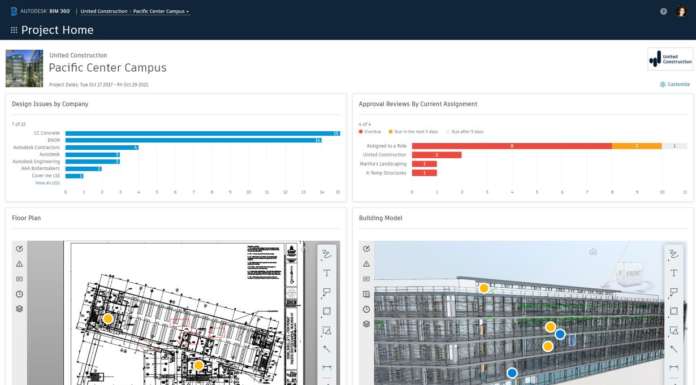Click the ViewCube in the Building Model
The height and width of the screenshot is (385, 696).
pyautogui.click(x=630, y=273)
